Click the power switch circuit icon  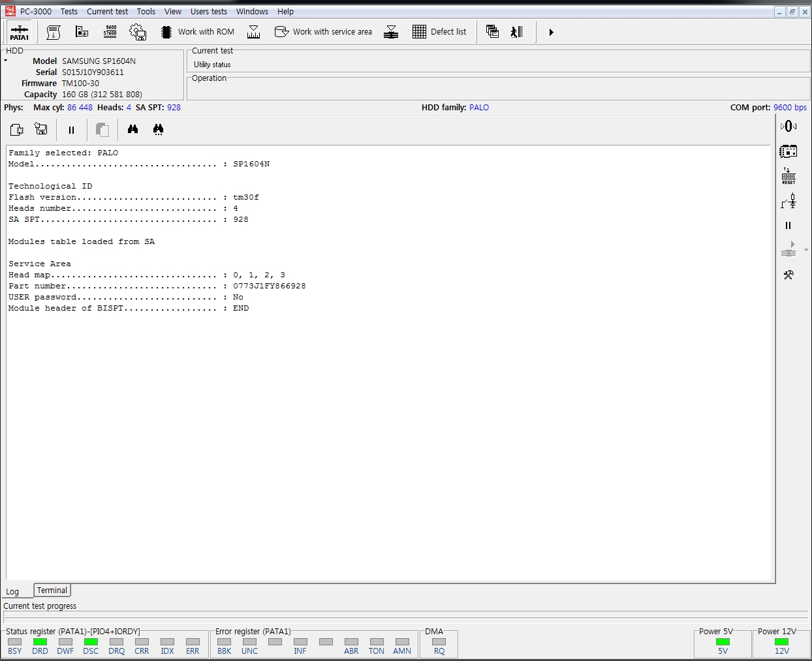pos(789,201)
